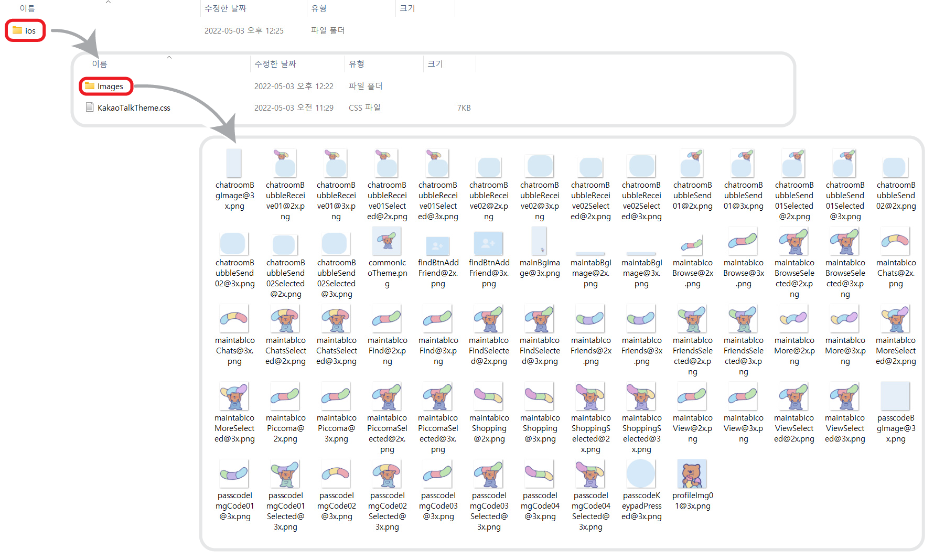Select maintabIcoPiccomaSelected@2x.png file
Image resolution: width=934 pixels, height=560 pixels.
click(x=387, y=418)
